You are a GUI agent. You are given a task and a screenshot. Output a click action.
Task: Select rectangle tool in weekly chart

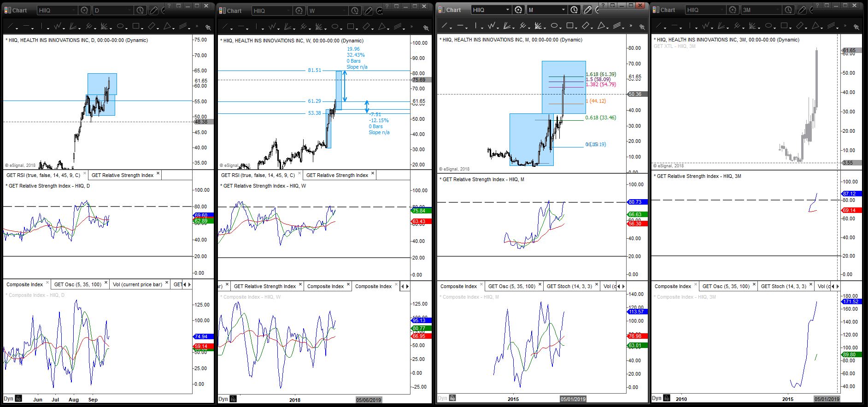click(351, 27)
